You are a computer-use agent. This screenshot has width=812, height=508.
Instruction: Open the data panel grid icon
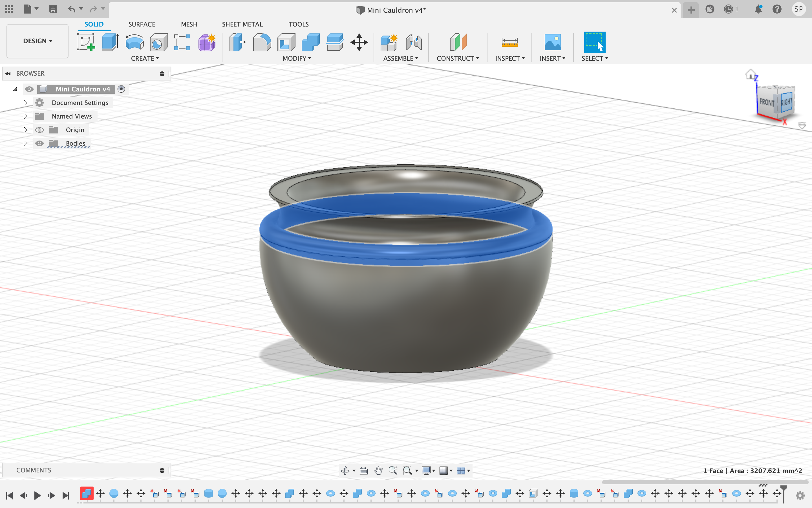point(9,9)
